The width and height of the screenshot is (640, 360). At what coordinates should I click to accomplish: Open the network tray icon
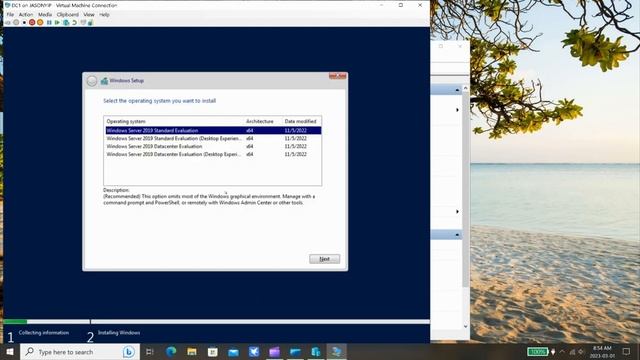click(x=572, y=351)
